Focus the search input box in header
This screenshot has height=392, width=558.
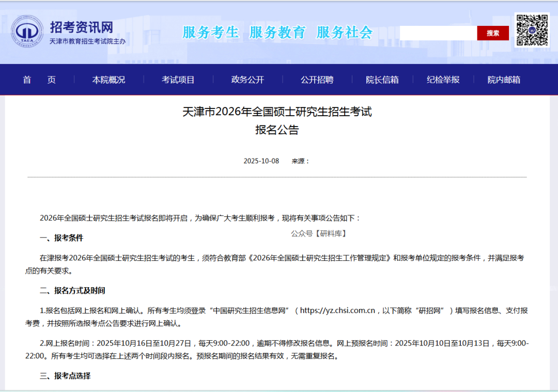click(x=438, y=33)
